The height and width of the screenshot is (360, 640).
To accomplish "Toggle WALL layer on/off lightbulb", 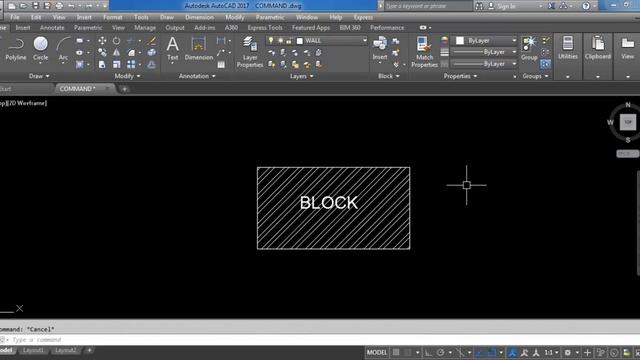I will coord(271,40).
